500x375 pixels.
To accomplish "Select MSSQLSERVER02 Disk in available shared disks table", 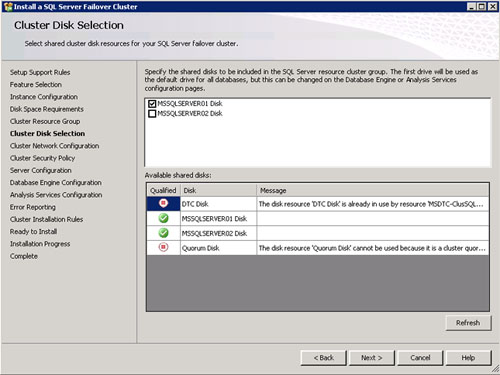I will click(x=218, y=233).
